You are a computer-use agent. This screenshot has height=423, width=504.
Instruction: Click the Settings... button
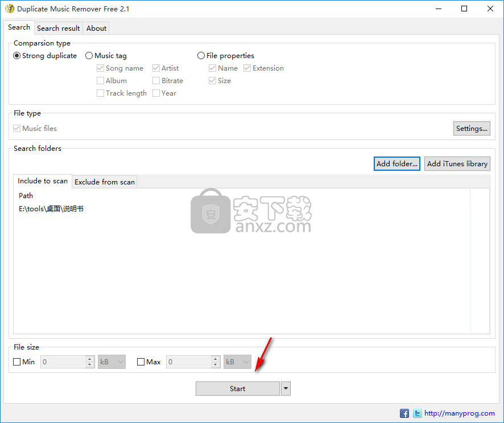[472, 128]
